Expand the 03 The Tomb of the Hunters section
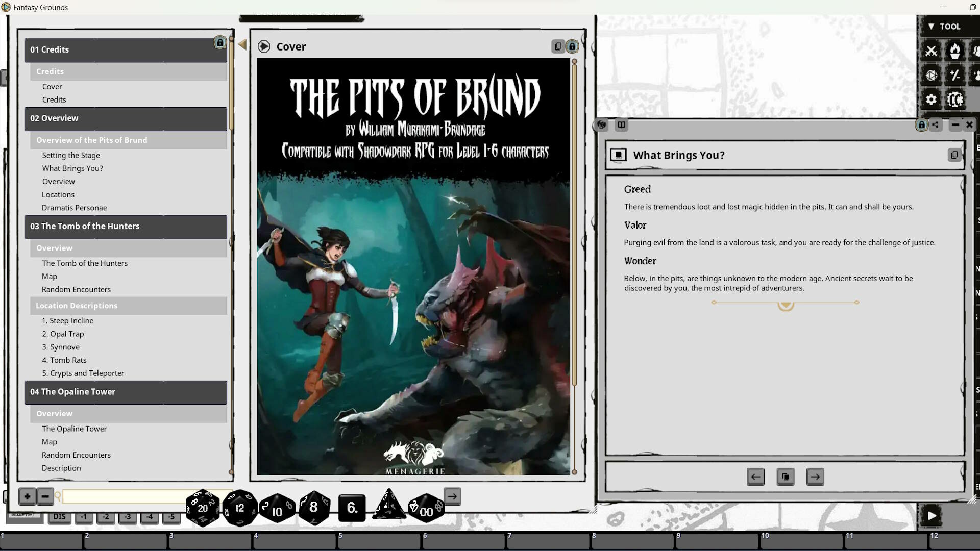980x551 pixels. (x=126, y=227)
